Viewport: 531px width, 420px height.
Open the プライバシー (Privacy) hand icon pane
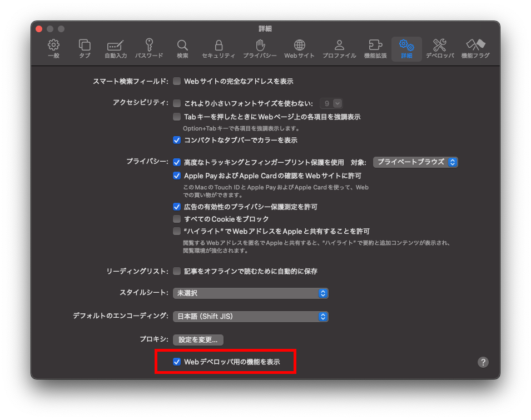[x=260, y=49]
